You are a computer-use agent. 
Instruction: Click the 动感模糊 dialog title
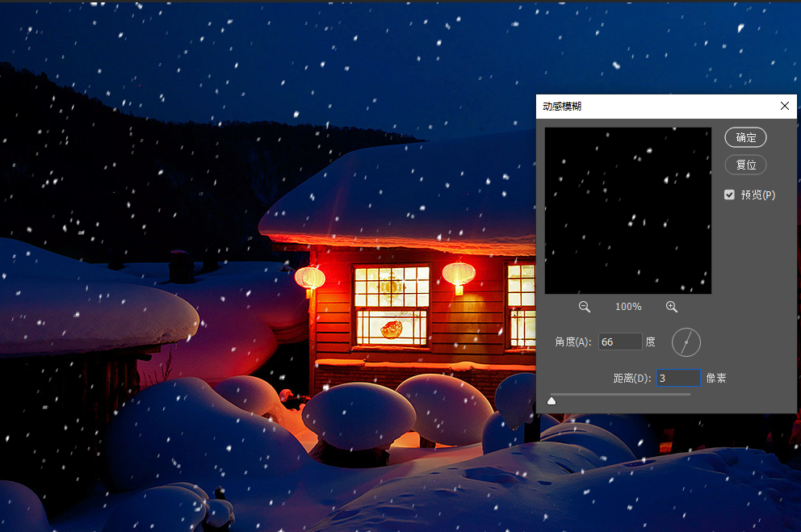562,107
